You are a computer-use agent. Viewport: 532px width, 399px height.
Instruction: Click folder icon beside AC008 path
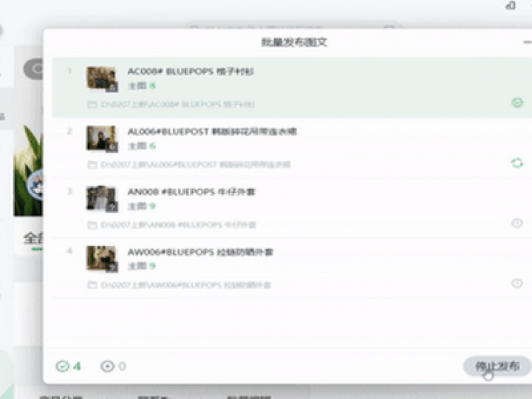click(x=92, y=105)
